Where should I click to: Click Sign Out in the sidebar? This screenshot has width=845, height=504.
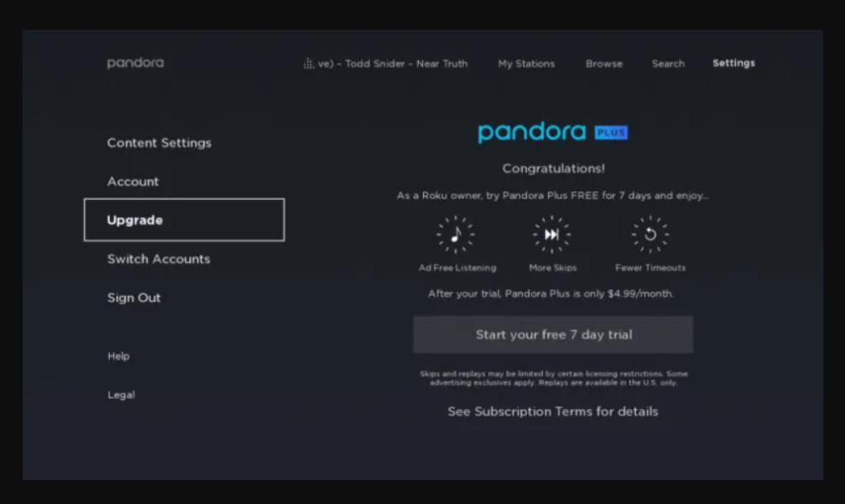click(x=134, y=297)
